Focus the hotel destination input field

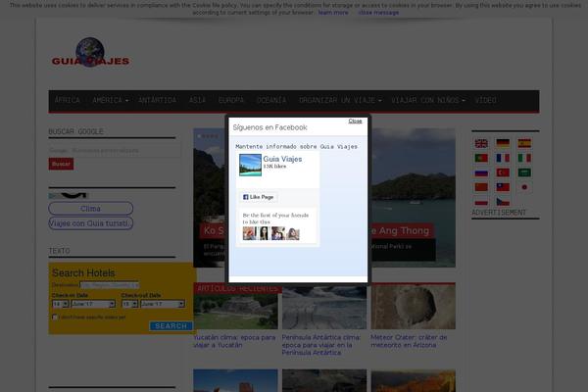(x=110, y=285)
